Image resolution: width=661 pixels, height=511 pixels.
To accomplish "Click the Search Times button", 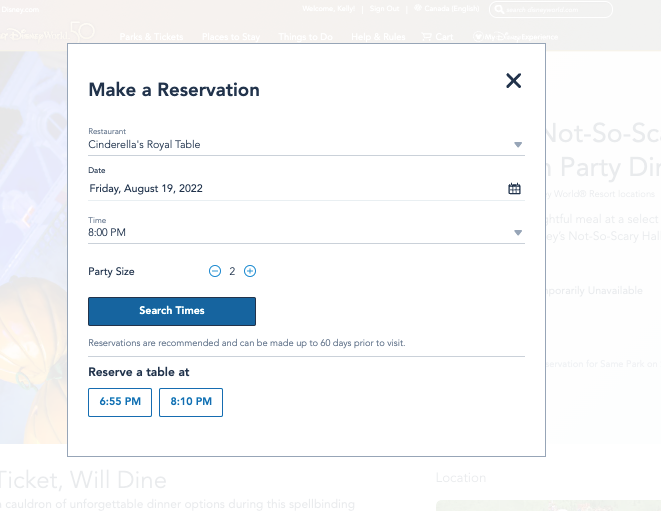I will click(x=172, y=311).
